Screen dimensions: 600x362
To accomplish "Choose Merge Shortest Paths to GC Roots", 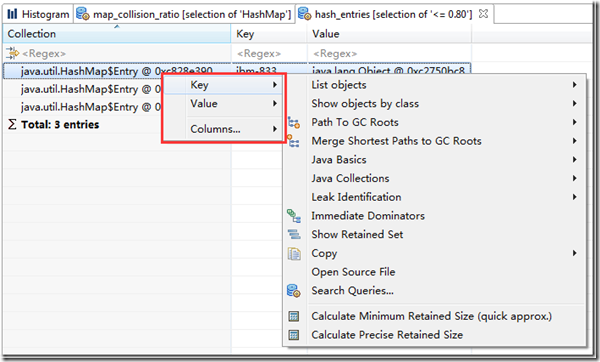I will pyautogui.click(x=434, y=141).
